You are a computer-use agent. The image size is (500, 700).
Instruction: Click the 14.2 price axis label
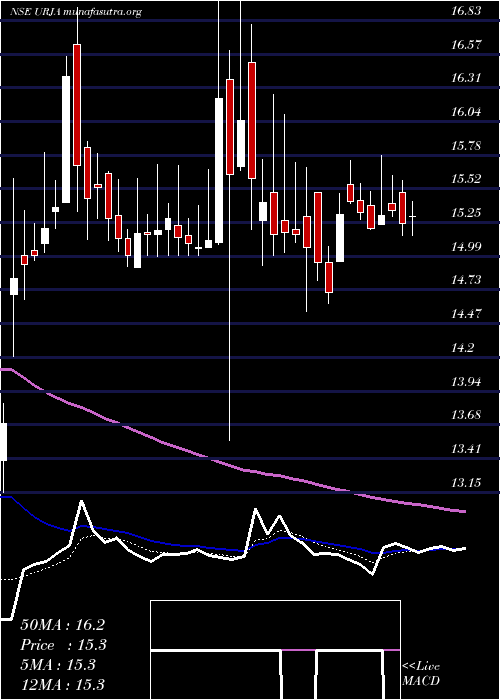[x=463, y=347]
